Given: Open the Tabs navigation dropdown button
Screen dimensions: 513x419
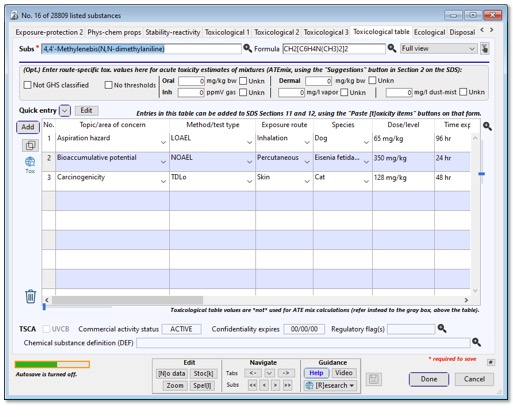Looking at the screenshot, I should [x=269, y=373].
